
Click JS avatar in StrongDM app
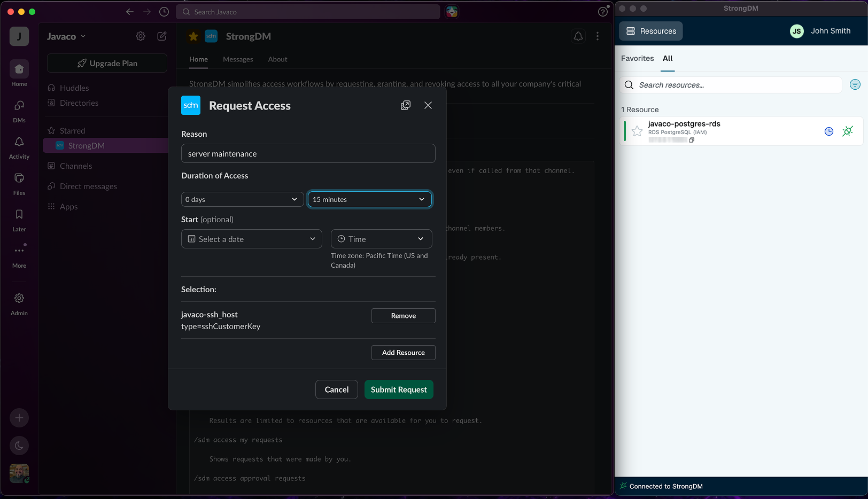tap(797, 31)
